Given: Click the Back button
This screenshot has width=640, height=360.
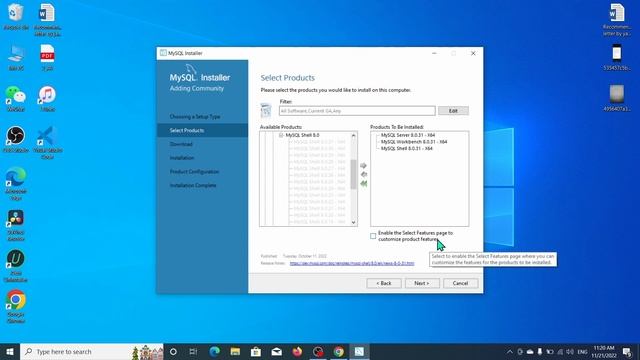Looking at the screenshot, I should 384,283.
